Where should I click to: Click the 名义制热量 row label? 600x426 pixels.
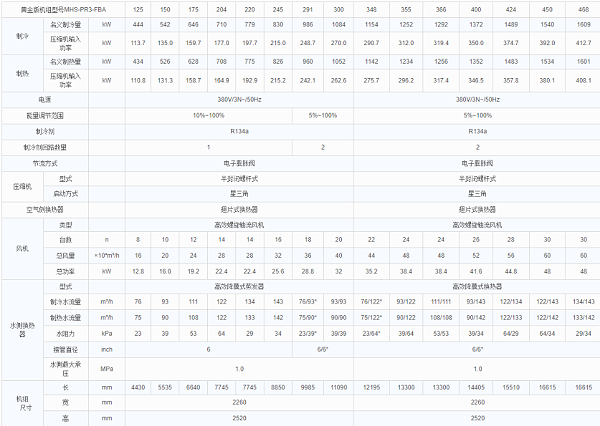(x=66, y=62)
